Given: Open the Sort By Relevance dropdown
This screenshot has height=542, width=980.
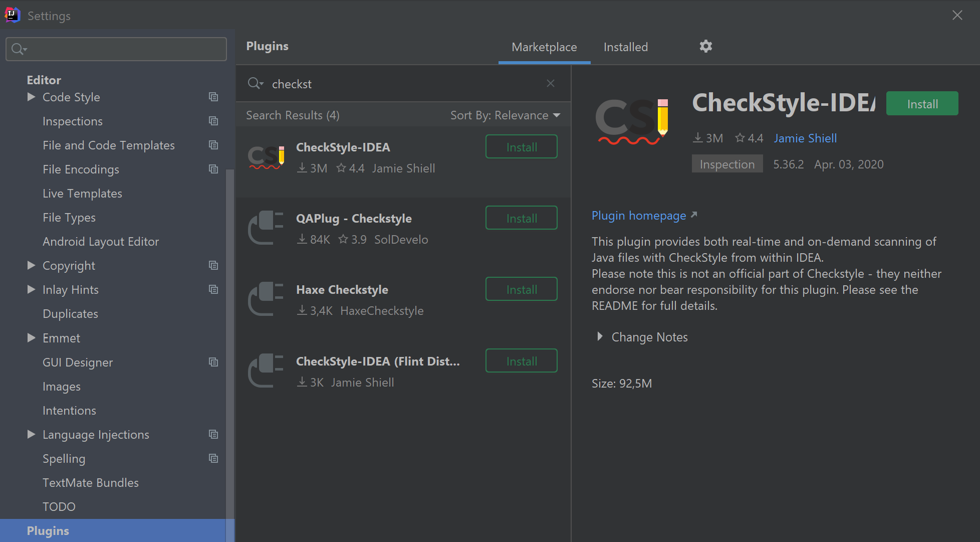Looking at the screenshot, I should pos(505,115).
